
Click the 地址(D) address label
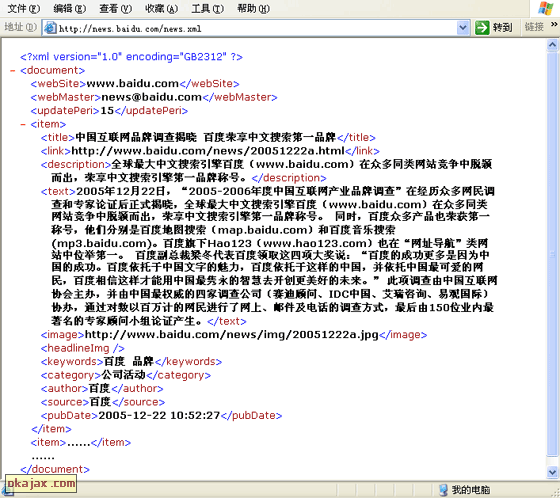tap(20, 27)
